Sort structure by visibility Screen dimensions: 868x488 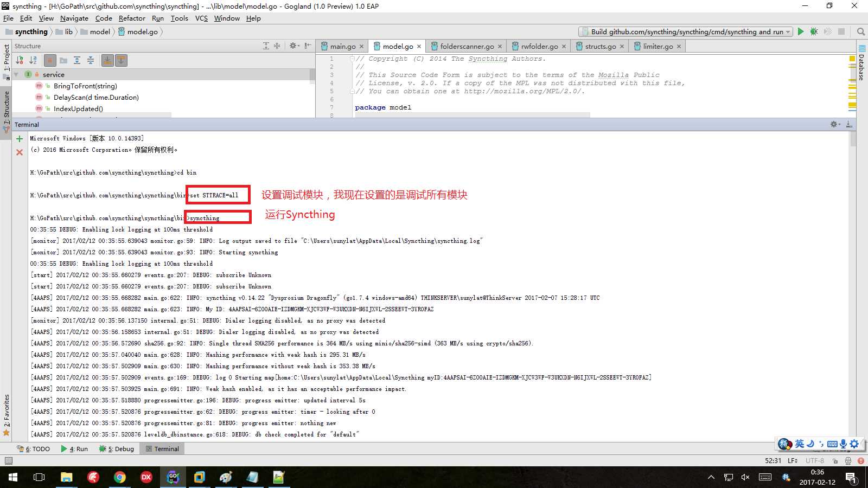coord(20,60)
